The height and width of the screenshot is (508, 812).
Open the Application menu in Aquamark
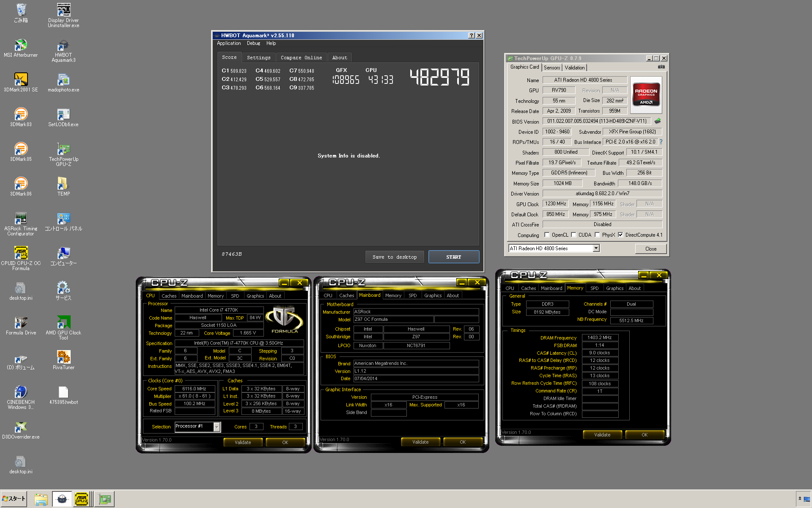pos(229,43)
